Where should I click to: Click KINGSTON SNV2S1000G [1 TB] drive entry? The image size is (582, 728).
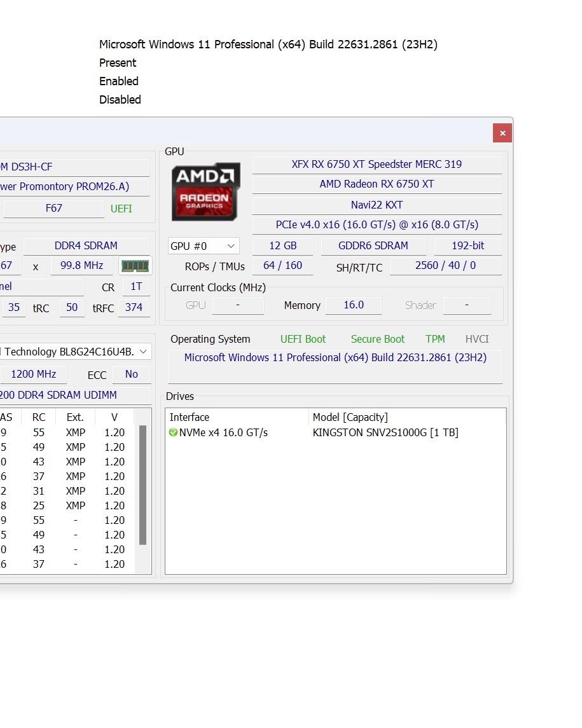[x=385, y=432]
